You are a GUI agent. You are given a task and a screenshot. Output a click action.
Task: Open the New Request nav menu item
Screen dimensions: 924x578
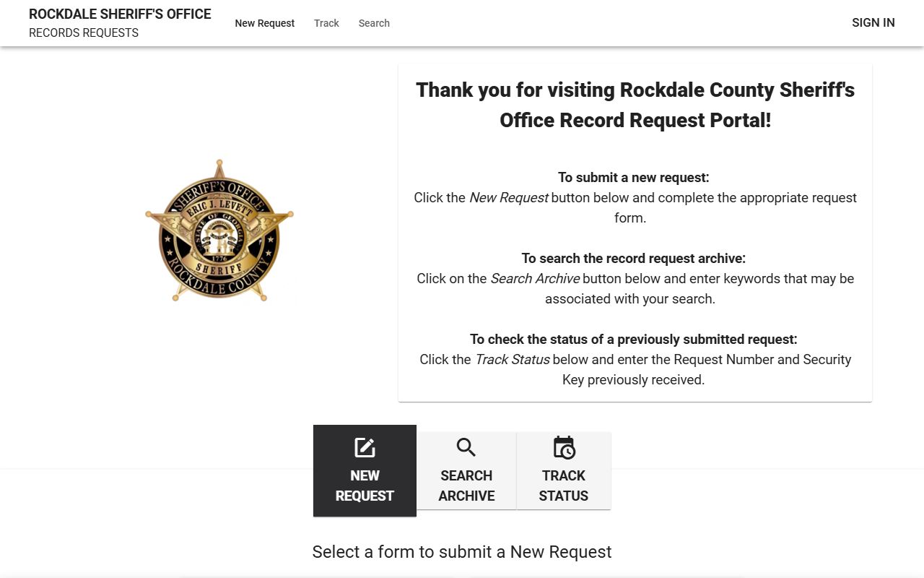coord(265,23)
